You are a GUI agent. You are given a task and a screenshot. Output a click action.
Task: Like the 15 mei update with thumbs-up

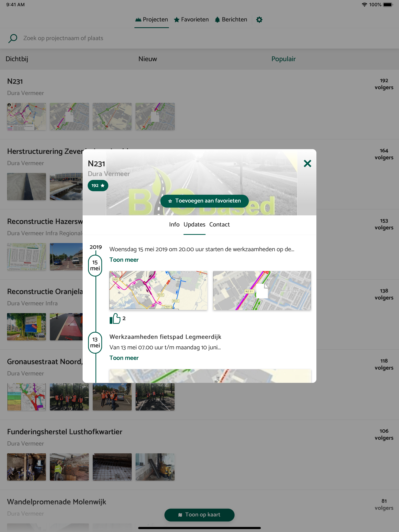coord(115,318)
